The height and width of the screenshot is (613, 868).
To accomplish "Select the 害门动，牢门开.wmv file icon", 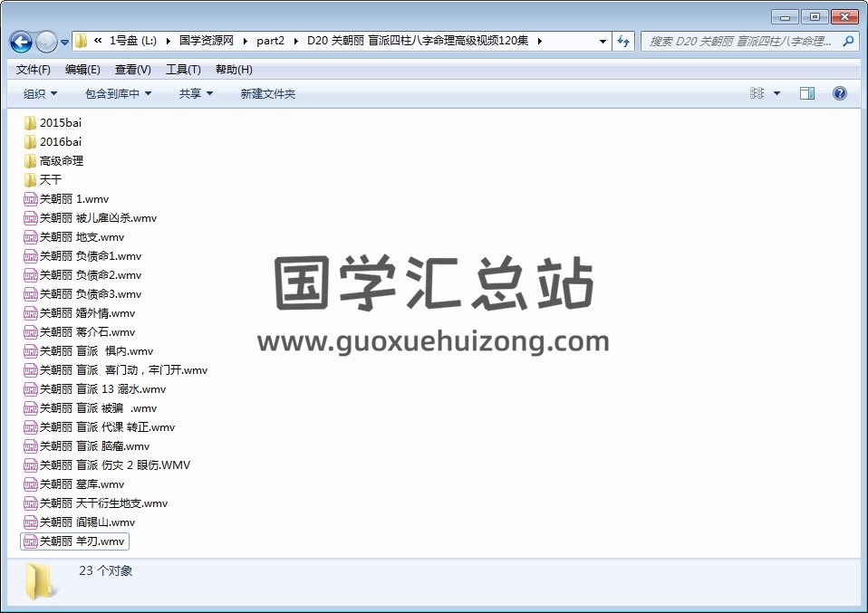I will [31, 370].
